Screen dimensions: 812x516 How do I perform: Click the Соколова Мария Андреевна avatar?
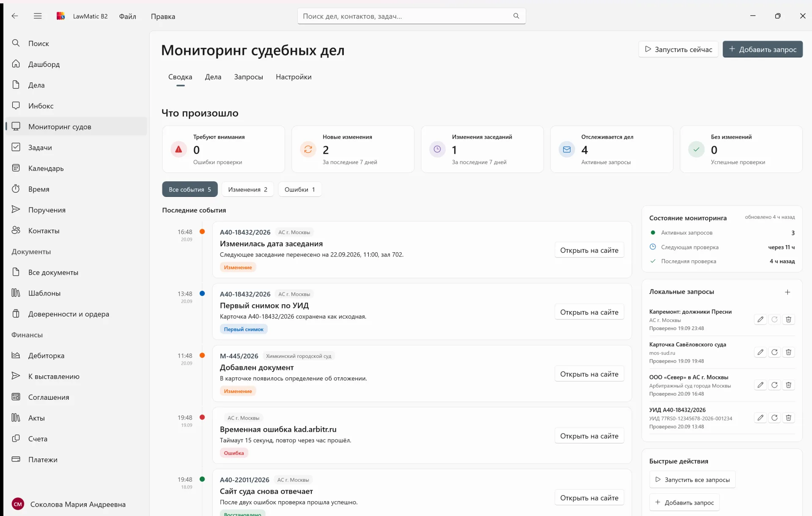[18, 504]
